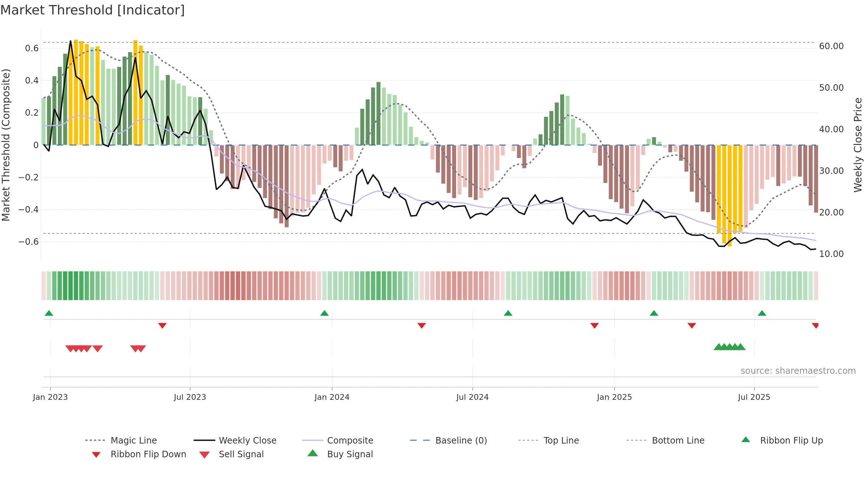Click the ribbon flip up marker after Jul 2025
868x488 pixels.
pyautogui.click(x=762, y=313)
